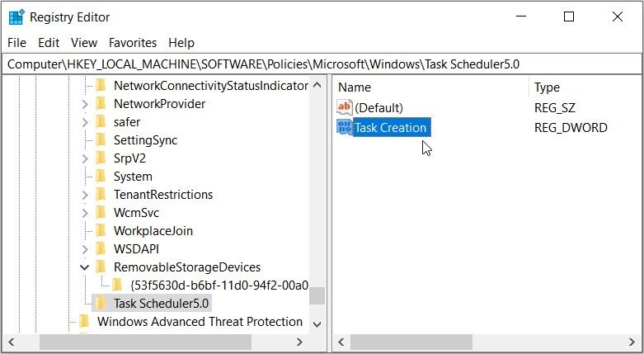Click the Windows Advanced Threat Protection folder icon

pyautogui.click(x=84, y=322)
